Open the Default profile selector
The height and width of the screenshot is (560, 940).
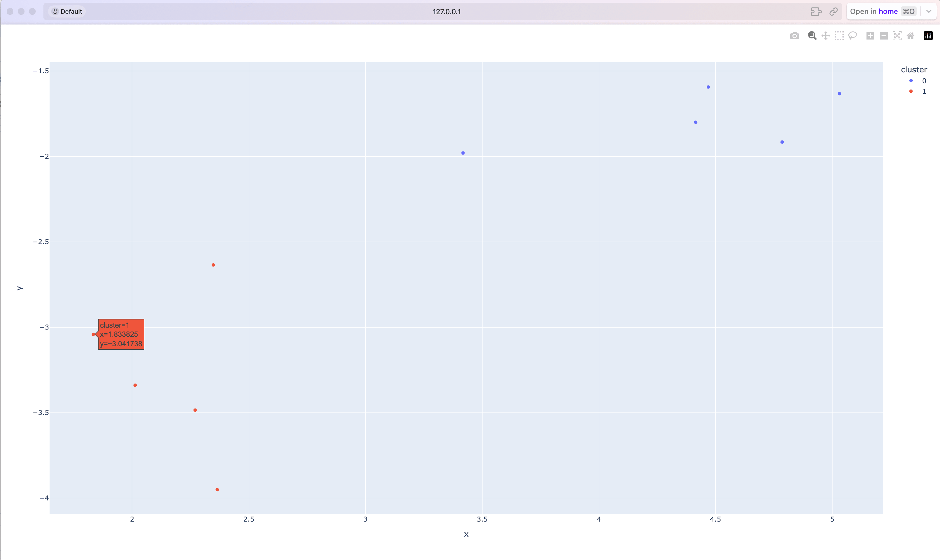pos(67,11)
